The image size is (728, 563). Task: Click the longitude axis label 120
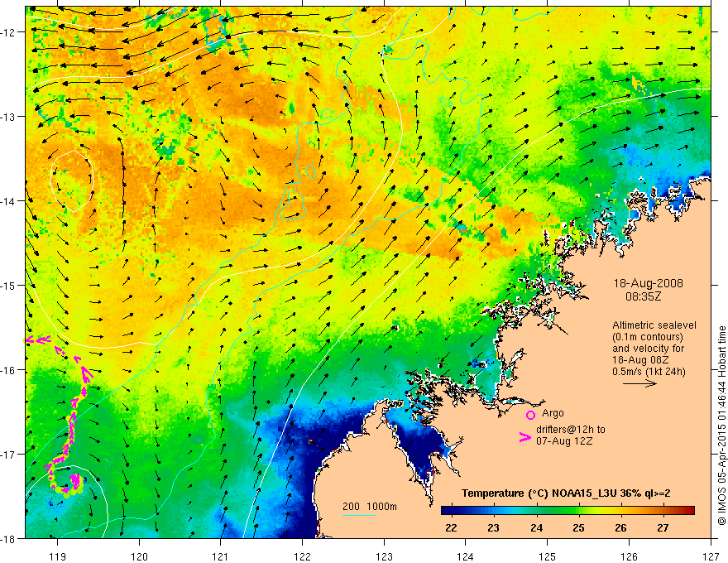click(x=139, y=556)
